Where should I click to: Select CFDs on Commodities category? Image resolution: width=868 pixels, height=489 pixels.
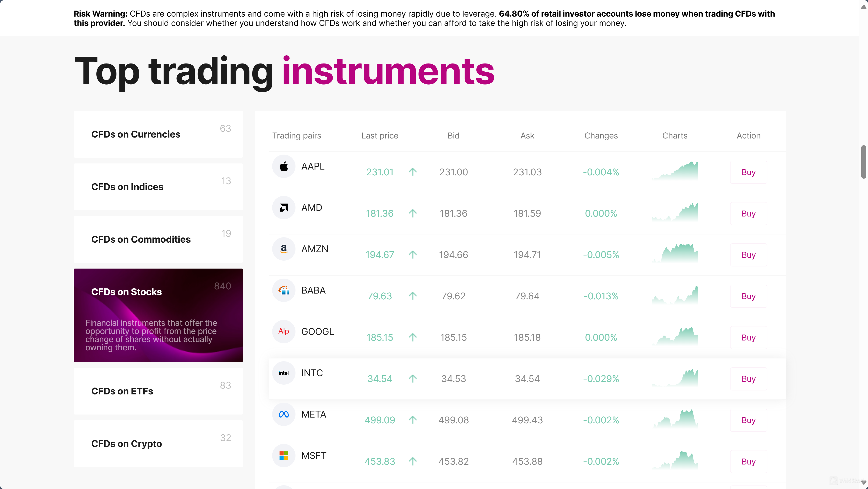pyautogui.click(x=158, y=239)
